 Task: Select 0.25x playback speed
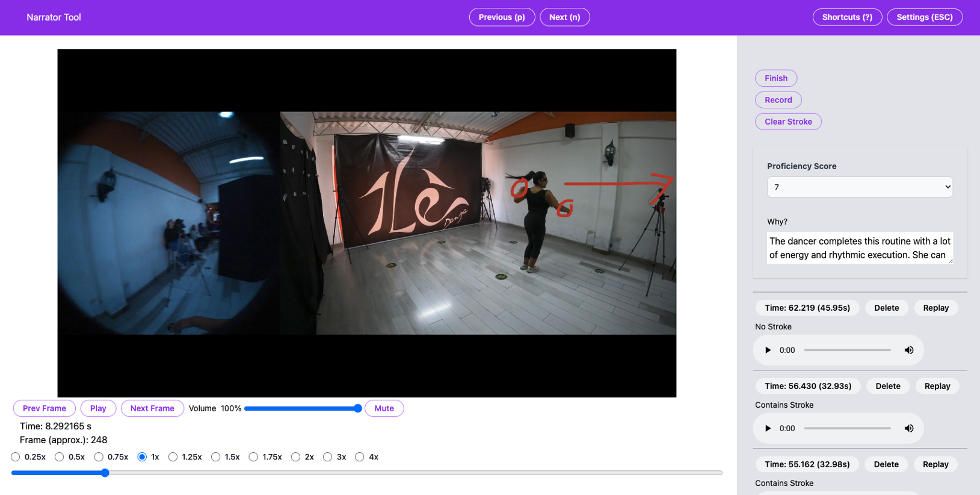pyautogui.click(x=16, y=457)
